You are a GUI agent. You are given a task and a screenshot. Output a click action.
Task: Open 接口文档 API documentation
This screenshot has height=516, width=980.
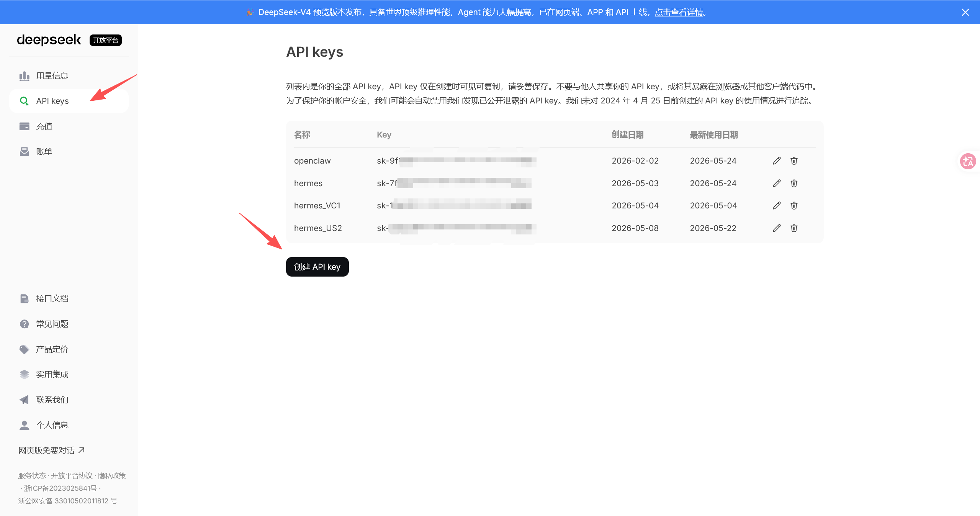point(69,299)
